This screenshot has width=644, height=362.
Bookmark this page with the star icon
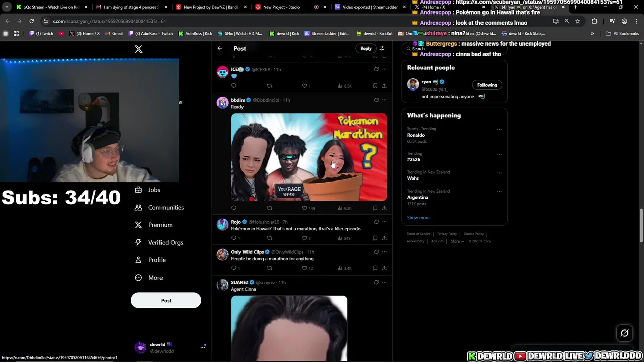pos(578,21)
